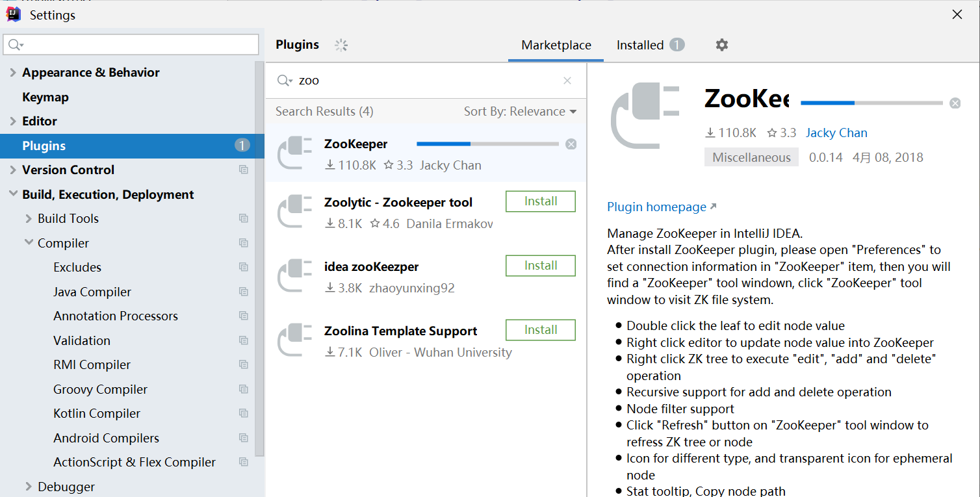
Task: Click project-level icon beside Java Compiler
Action: click(x=244, y=292)
